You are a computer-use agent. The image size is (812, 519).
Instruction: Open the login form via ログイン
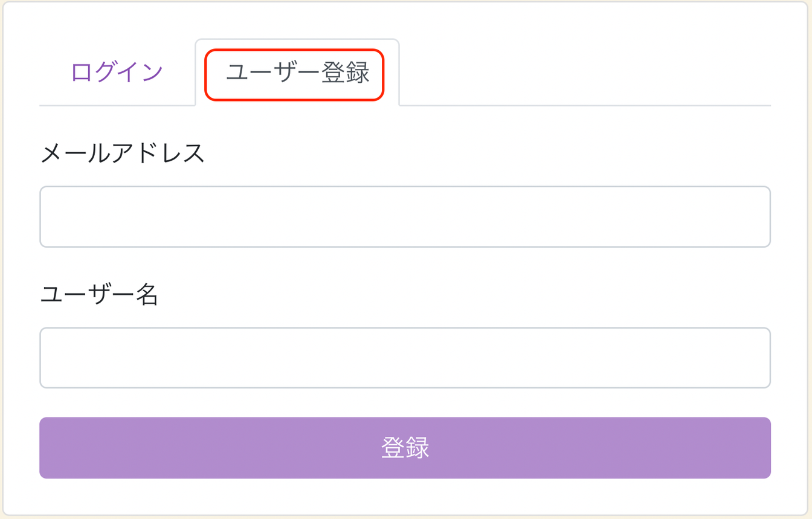117,73
